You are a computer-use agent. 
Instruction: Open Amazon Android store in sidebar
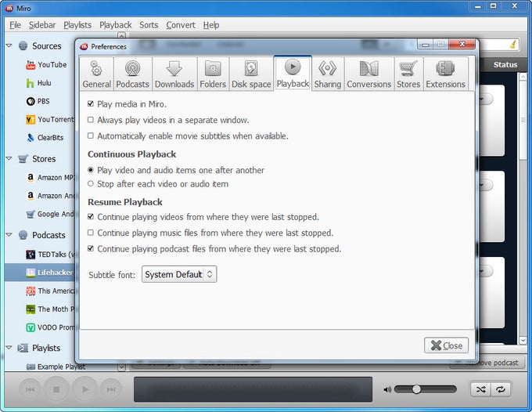click(x=50, y=196)
